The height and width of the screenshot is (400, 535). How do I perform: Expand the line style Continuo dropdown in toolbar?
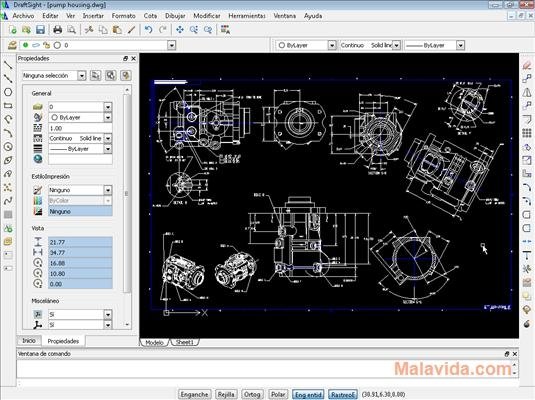coord(396,45)
